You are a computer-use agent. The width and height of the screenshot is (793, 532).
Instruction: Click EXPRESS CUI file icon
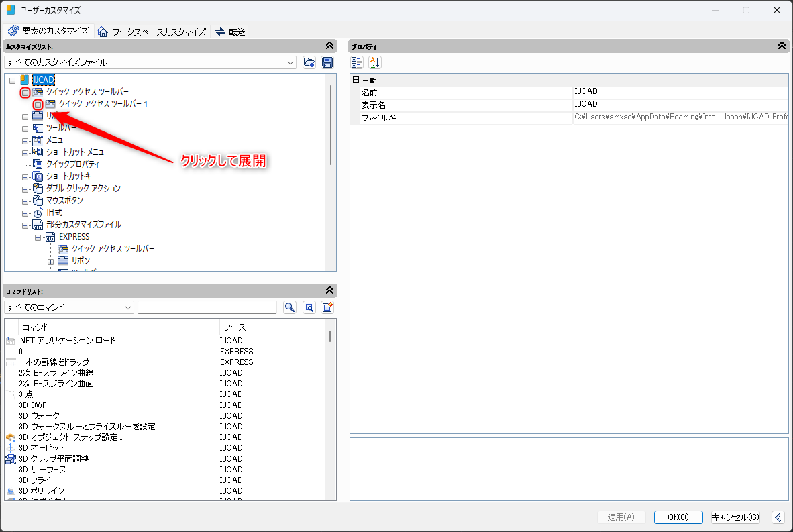click(x=50, y=237)
